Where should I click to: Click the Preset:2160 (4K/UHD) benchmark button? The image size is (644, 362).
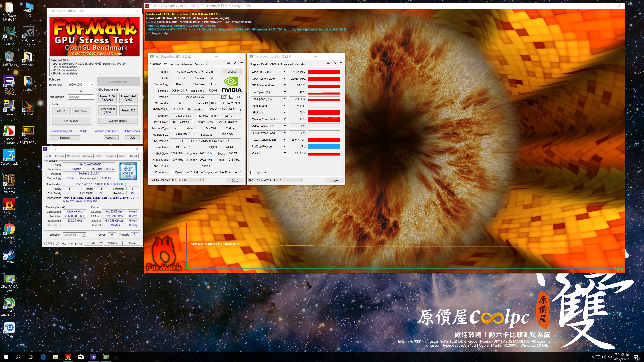coord(107,98)
